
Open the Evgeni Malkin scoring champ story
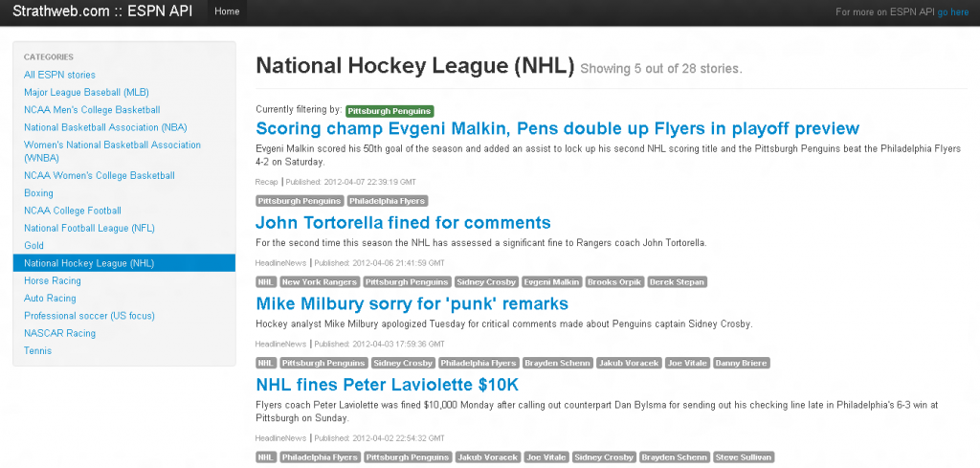[x=558, y=128]
